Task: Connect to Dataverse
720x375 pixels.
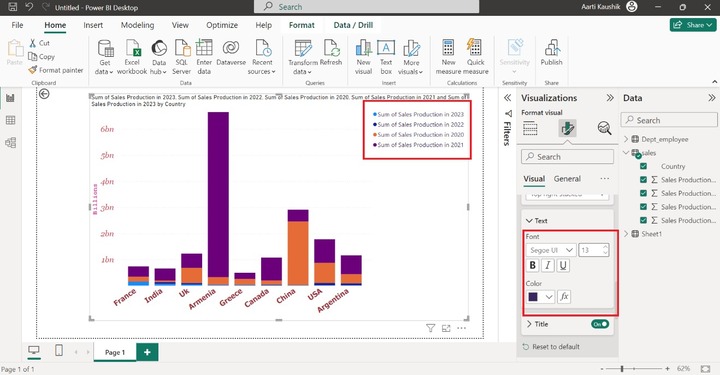Action: (x=231, y=53)
